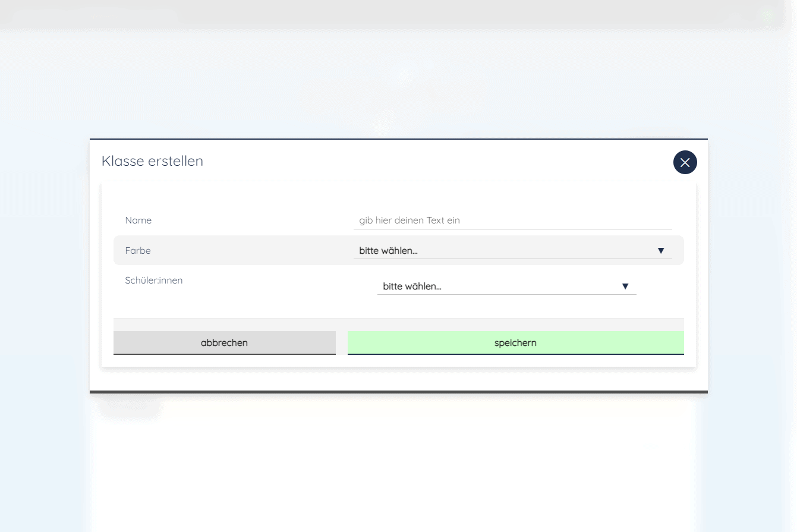
Task: Click the underline beneath the Name input
Action: click(x=512, y=229)
